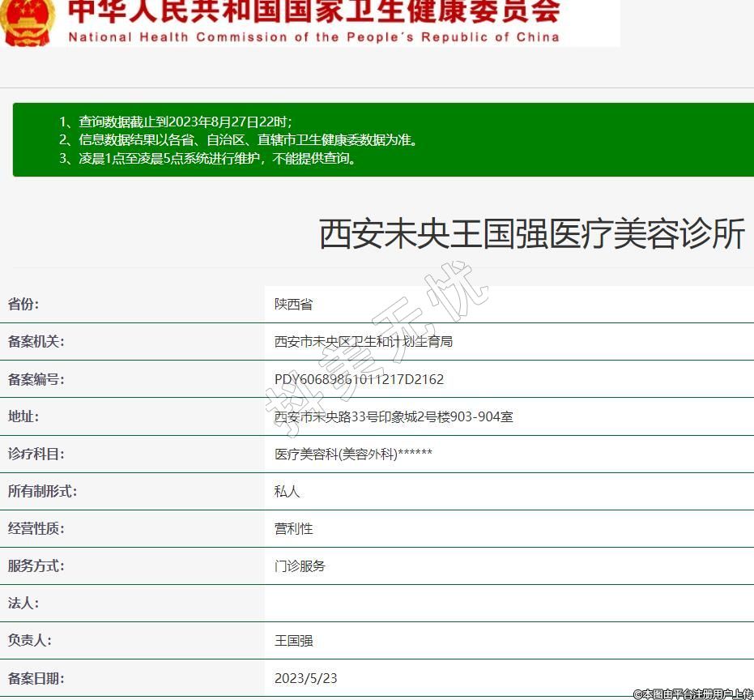Screen dimensions: 754x700
Task: Click the national emblem logo
Action: [28, 22]
